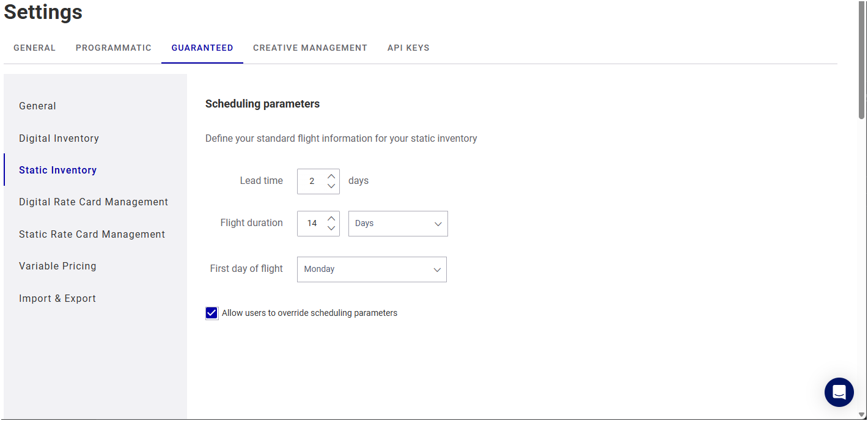
Task: Expand the First day of flight dropdown
Action: [x=372, y=269]
